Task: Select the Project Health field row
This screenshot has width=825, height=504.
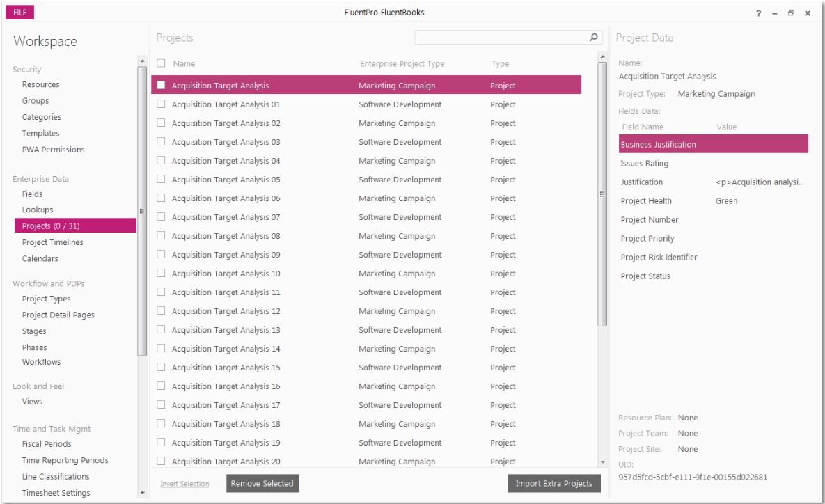Action: 714,201
